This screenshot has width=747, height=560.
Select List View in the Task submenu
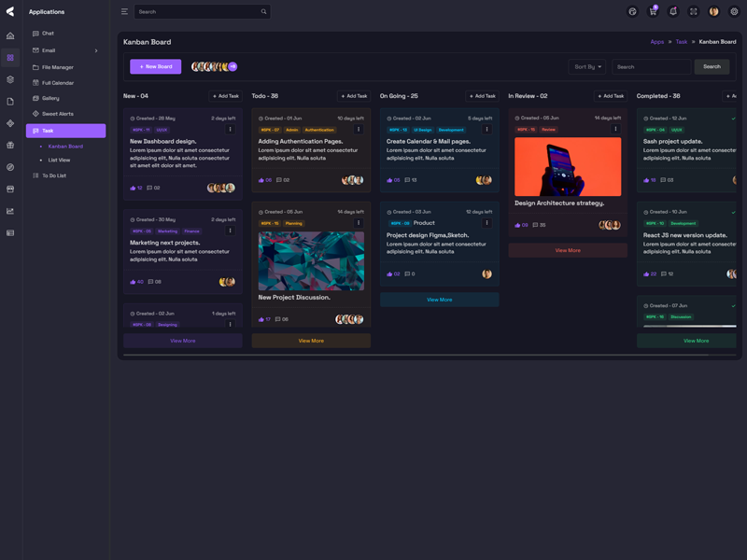(59, 161)
